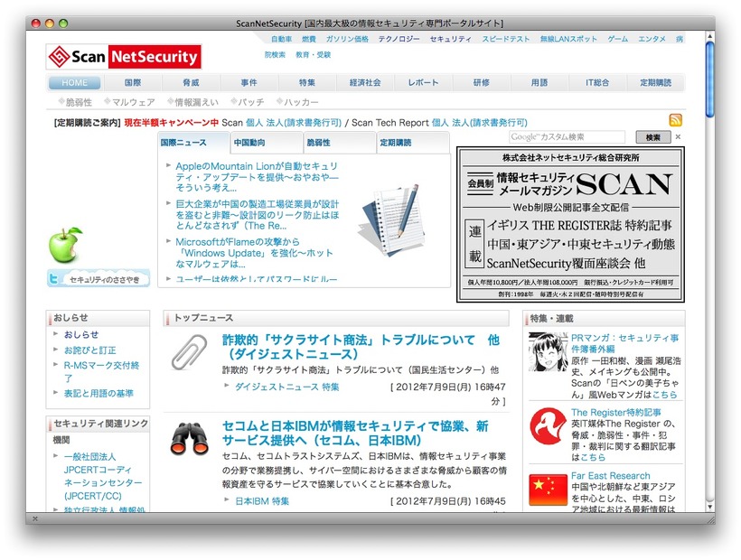The image size is (741, 560).
Task: Click the vertical scrollbar thumb
Action: pyautogui.click(x=709, y=79)
